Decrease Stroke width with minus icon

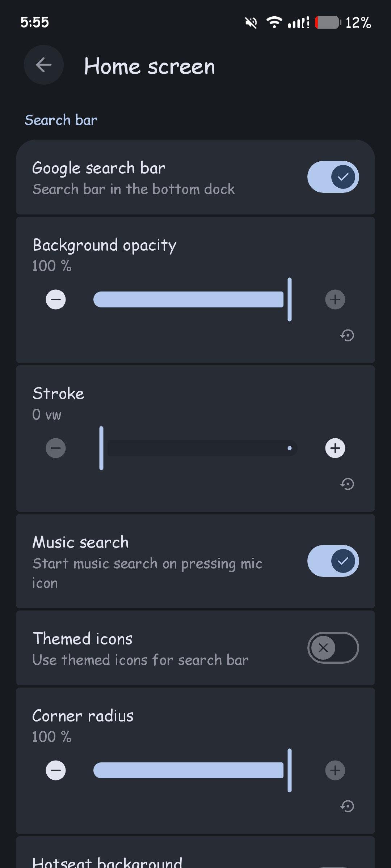coord(56,448)
